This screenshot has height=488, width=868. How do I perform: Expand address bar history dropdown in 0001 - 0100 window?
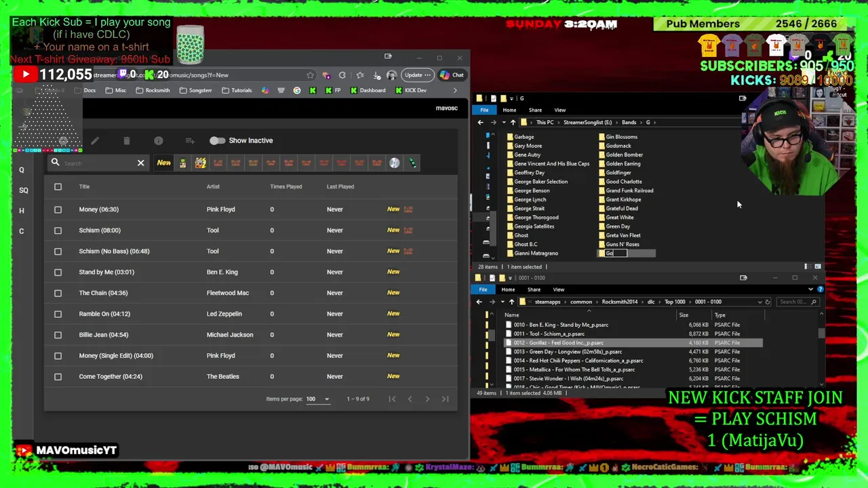(759, 302)
